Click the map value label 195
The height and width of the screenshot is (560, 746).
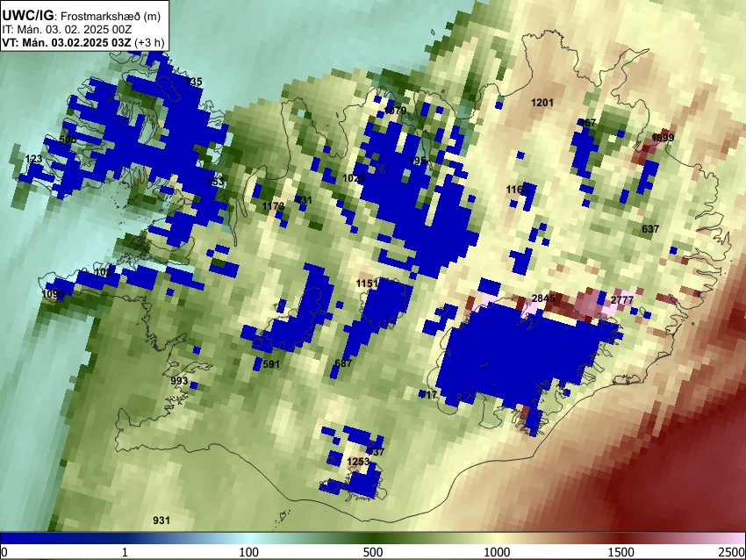click(417, 161)
